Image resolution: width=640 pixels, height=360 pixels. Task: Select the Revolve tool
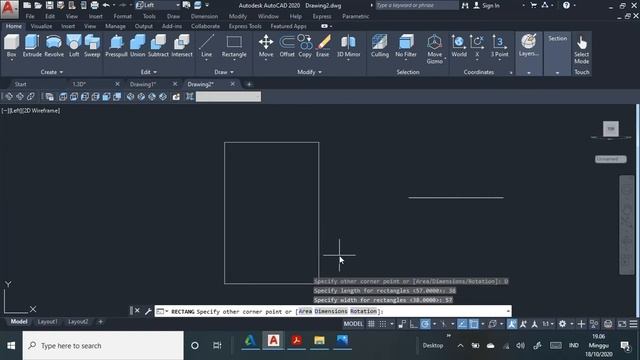(53, 46)
